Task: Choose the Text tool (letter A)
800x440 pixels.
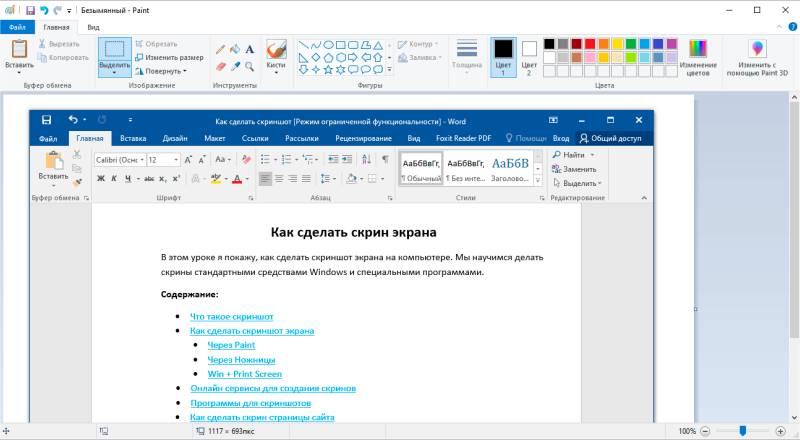Action: (248, 48)
